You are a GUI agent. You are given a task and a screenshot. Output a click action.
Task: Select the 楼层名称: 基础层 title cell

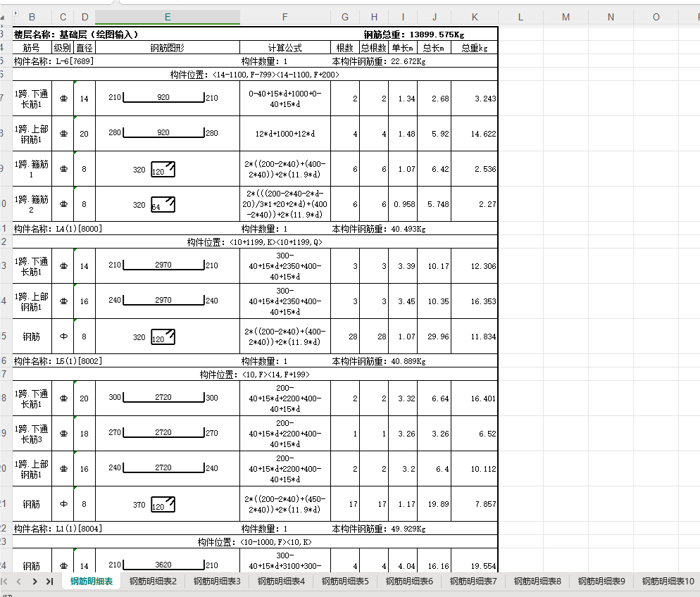tap(76, 34)
